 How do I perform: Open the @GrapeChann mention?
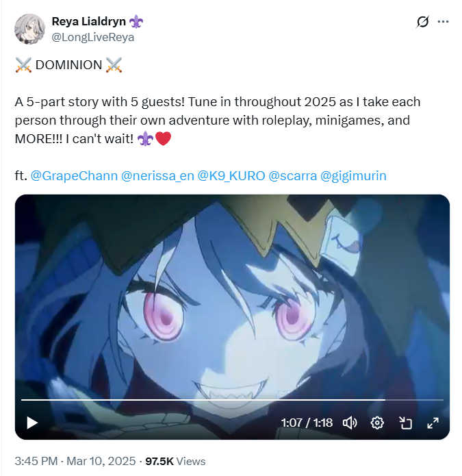[x=74, y=176]
